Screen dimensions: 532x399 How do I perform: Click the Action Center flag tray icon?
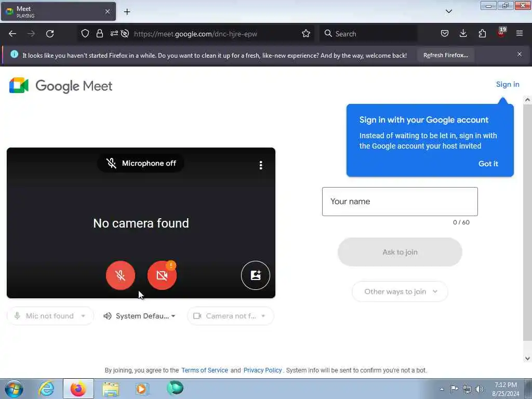[x=454, y=389]
